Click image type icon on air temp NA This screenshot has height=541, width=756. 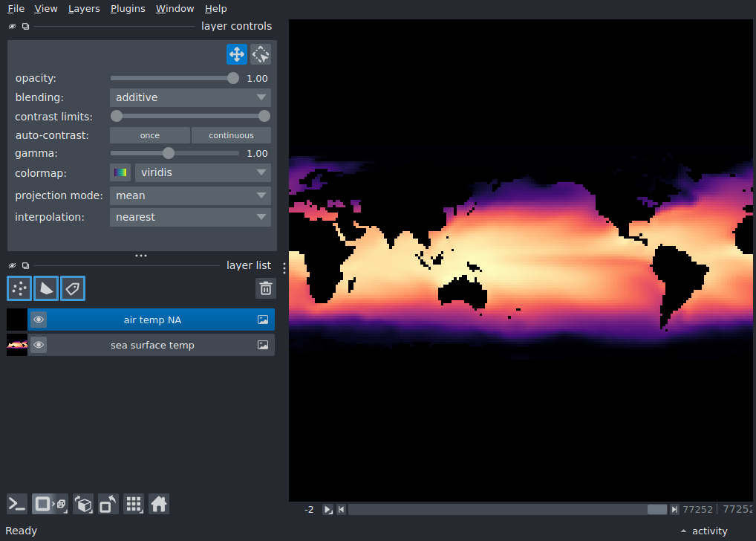coord(263,320)
